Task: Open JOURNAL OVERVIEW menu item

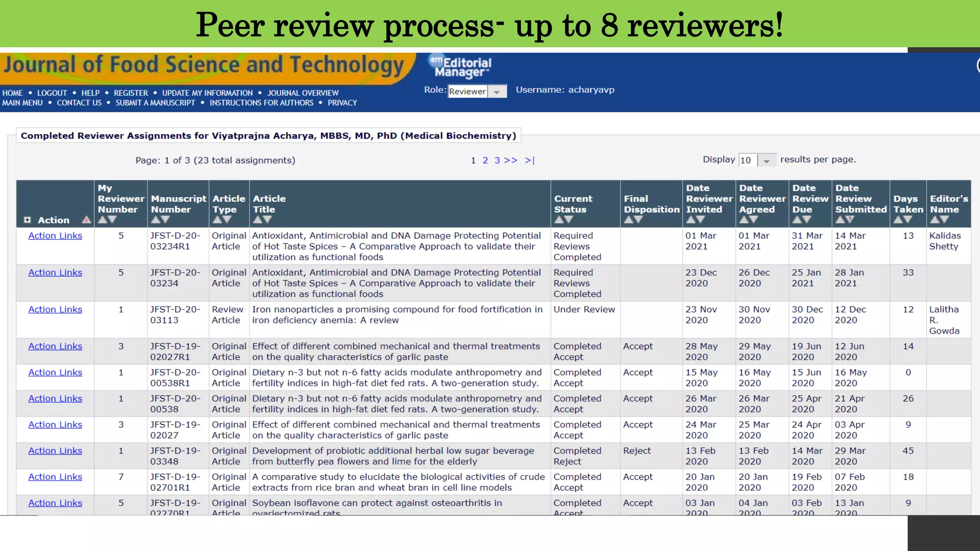Action: 303,93
